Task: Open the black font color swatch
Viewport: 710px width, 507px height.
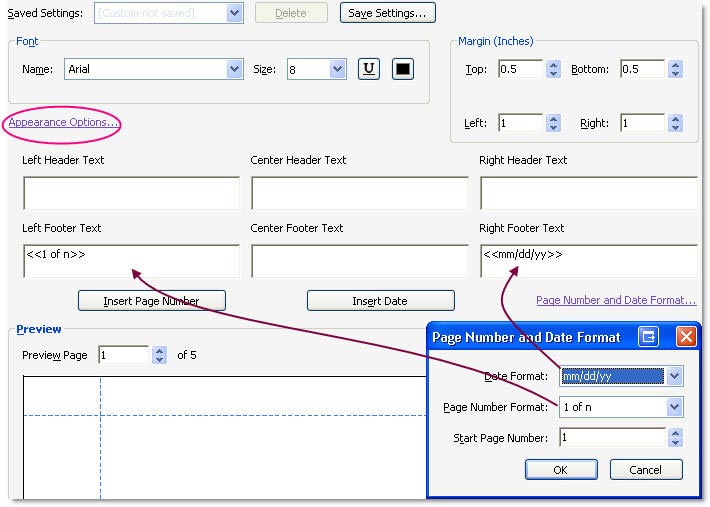Action: [402, 70]
